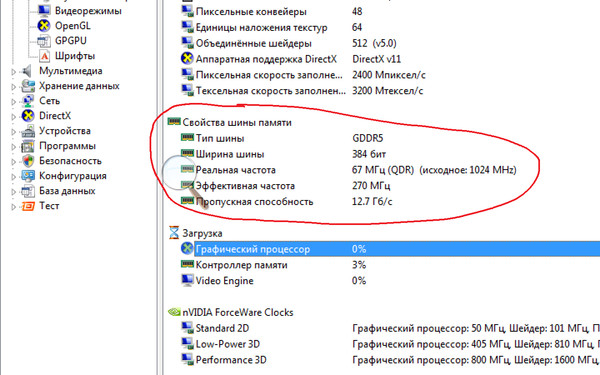Screen dimensions: 600x375
Task: Click the DirectX tree icon
Action: tap(28, 116)
